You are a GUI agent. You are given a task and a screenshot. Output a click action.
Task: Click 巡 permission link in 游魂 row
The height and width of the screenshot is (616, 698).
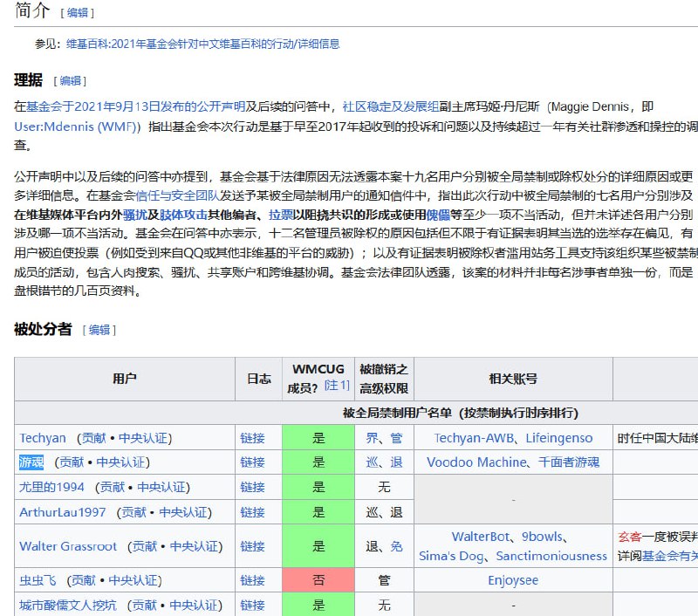click(x=373, y=462)
